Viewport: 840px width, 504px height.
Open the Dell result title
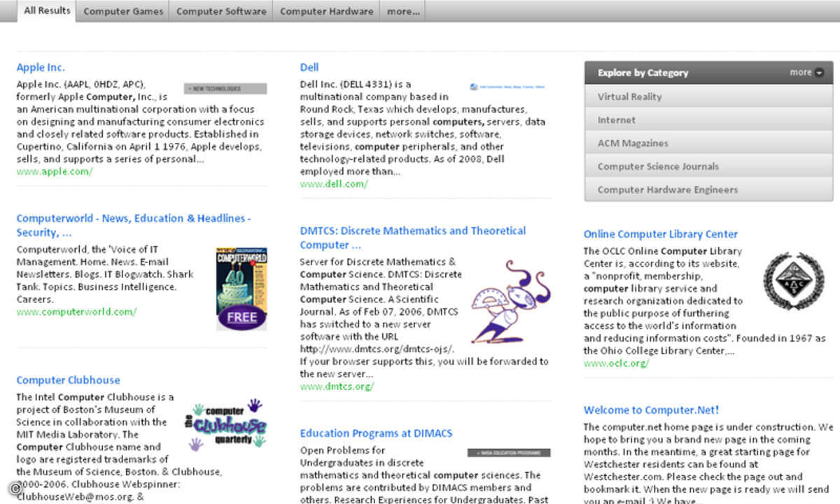click(x=309, y=67)
